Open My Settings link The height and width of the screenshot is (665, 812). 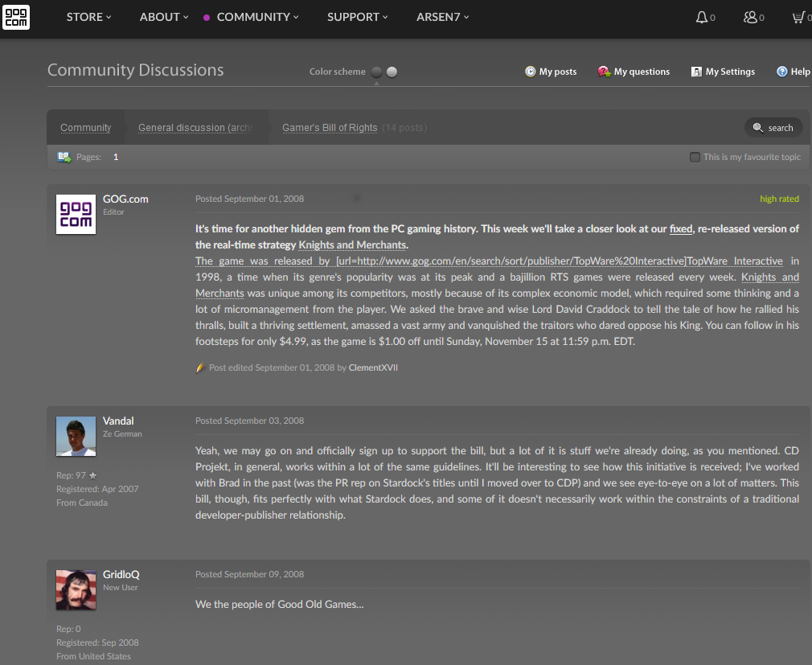click(x=730, y=72)
